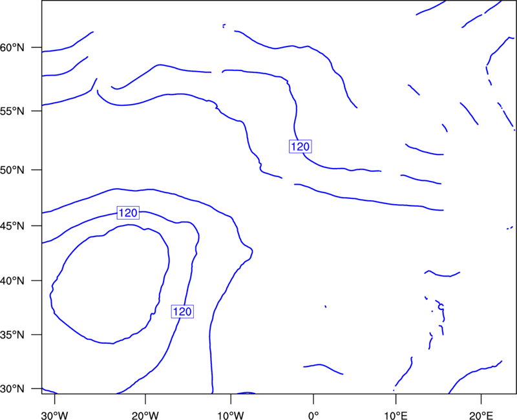Image resolution: width=517 pixels, height=420 pixels.
Task: Click the 40°N latitude label
Action: 12,281
